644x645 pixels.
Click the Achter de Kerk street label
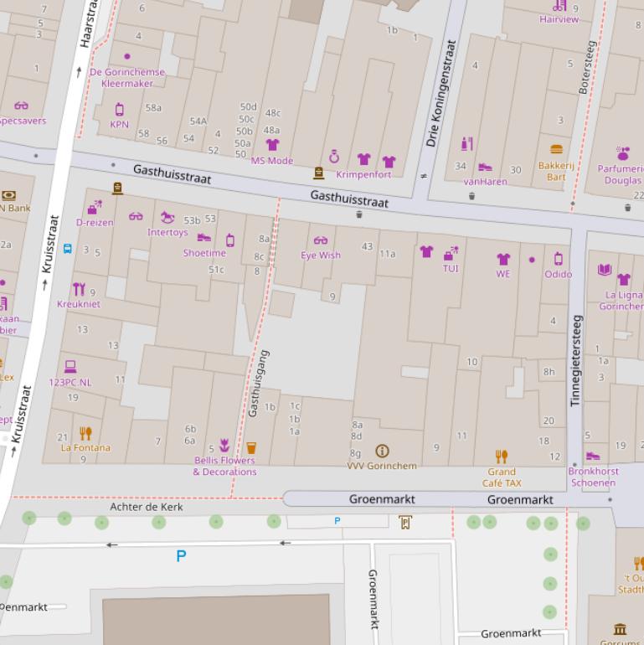click(x=146, y=507)
